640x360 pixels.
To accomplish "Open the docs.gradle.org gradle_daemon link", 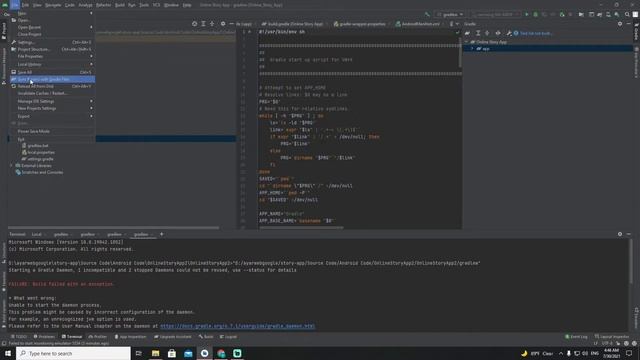I will pos(238,326).
